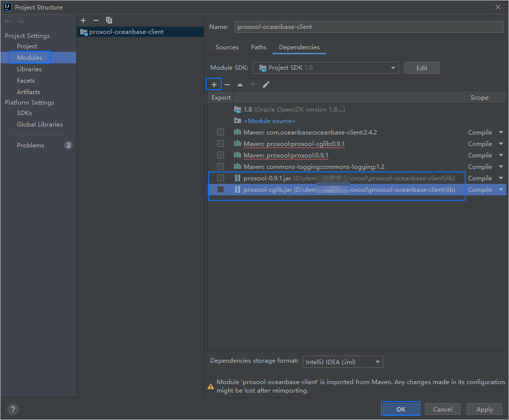
Task: Click the help question mark icon
Action: point(13,410)
